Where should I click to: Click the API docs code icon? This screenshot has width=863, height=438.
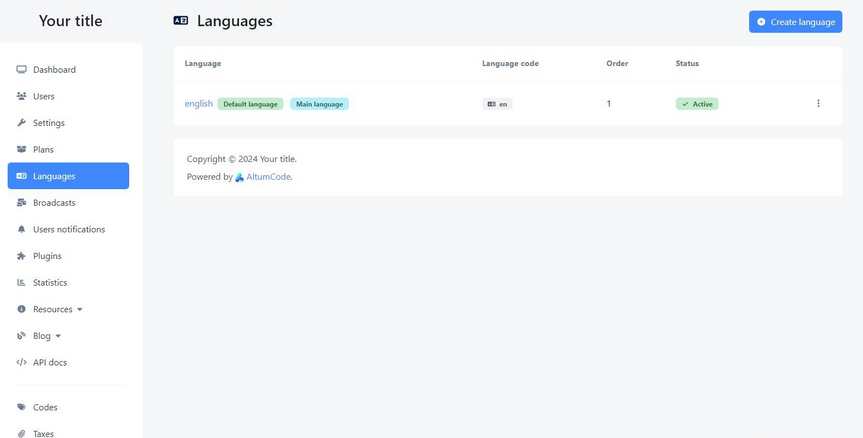pyautogui.click(x=22, y=363)
